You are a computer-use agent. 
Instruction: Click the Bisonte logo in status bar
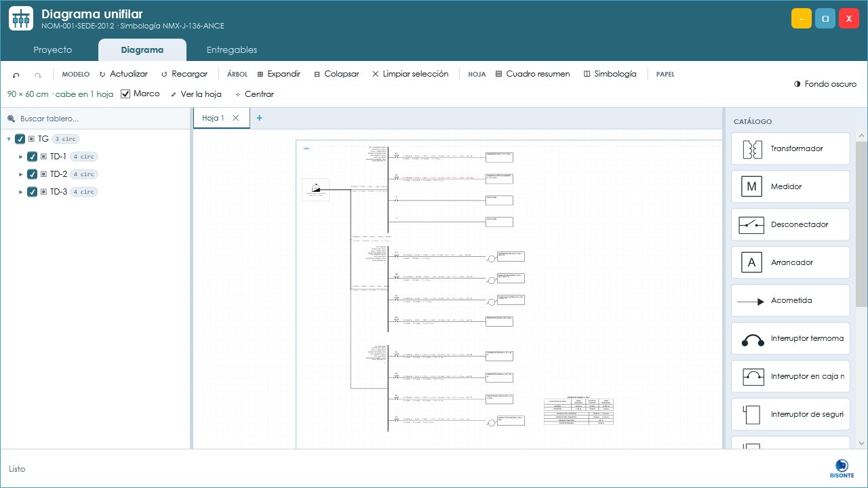[x=842, y=468]
